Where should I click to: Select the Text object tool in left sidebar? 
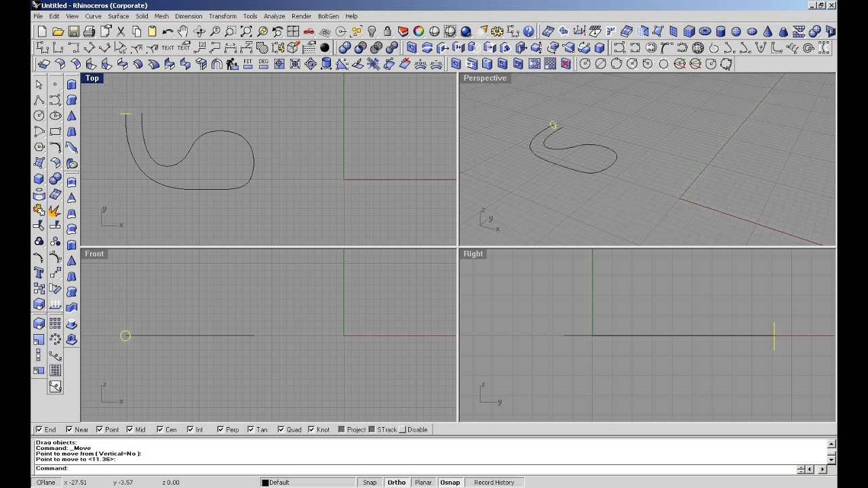tap(39, 273)
